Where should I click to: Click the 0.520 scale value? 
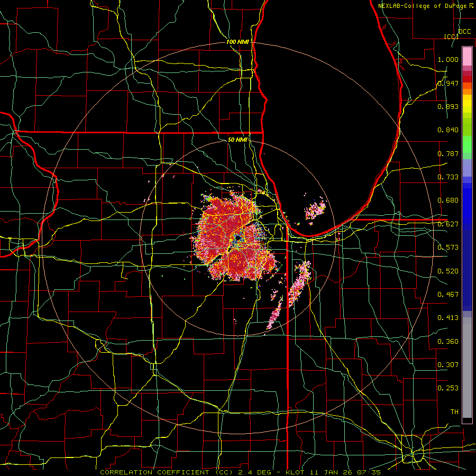(448, 271)
